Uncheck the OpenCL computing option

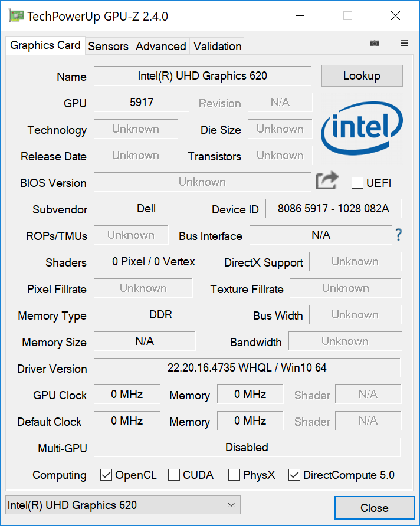coord(106,474)
